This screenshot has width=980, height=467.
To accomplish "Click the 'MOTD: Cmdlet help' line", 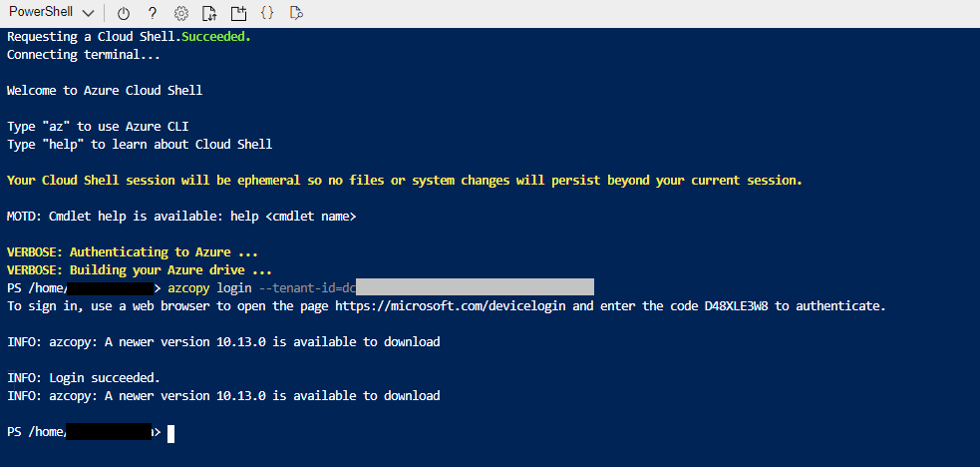I will pyautogui.click(x=181, y=217).
